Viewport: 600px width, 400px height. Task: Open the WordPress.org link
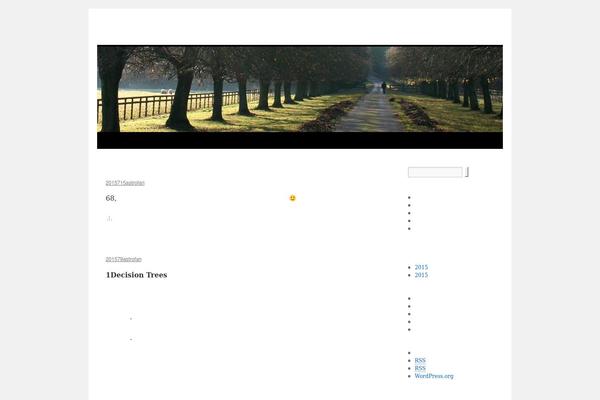coord(434,376)
